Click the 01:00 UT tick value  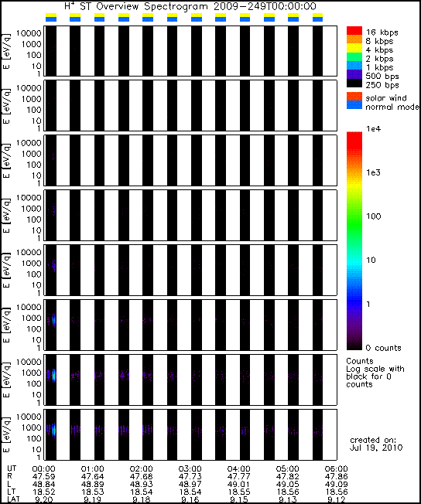click(92, 469)
